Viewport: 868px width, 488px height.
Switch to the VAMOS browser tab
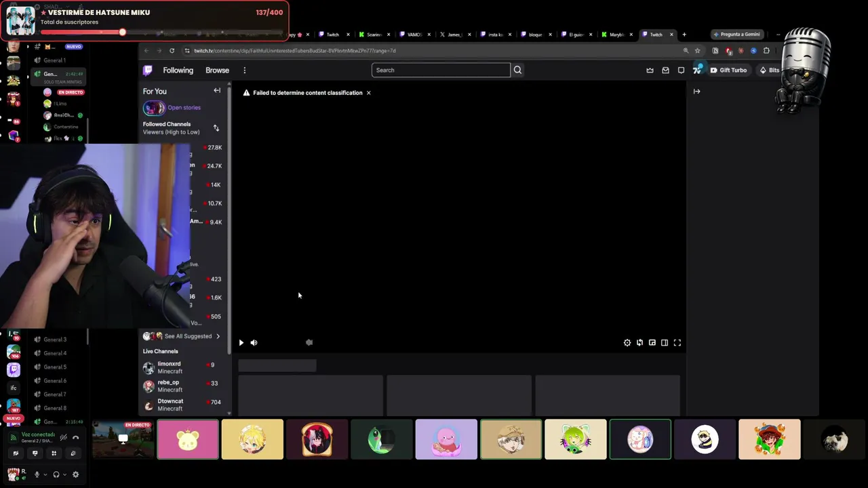coord(414,35)
